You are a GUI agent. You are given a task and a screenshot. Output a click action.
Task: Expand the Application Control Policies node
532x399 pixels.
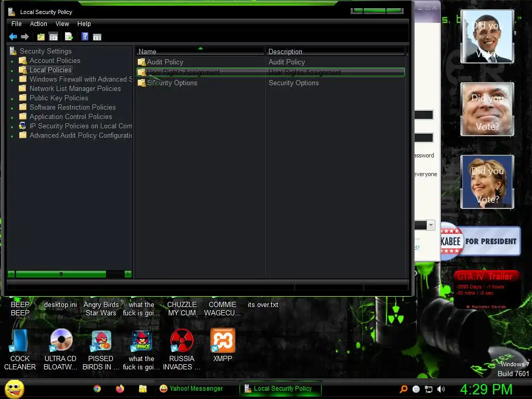coord(12,118)
